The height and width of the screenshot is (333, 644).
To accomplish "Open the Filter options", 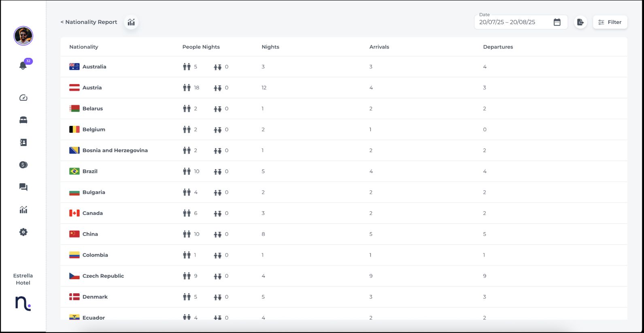I will click(x=610, y=22).
